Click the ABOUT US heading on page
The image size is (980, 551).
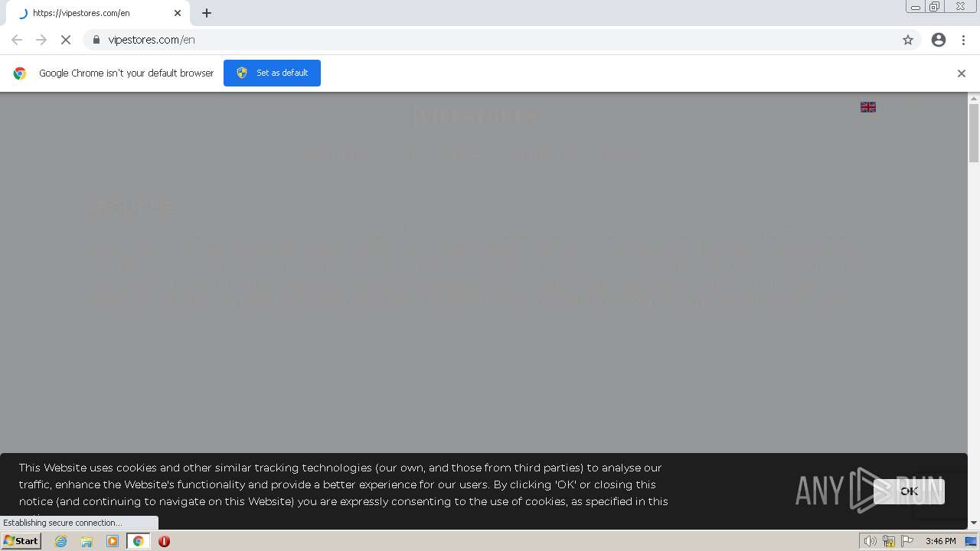tap(128, 207)
